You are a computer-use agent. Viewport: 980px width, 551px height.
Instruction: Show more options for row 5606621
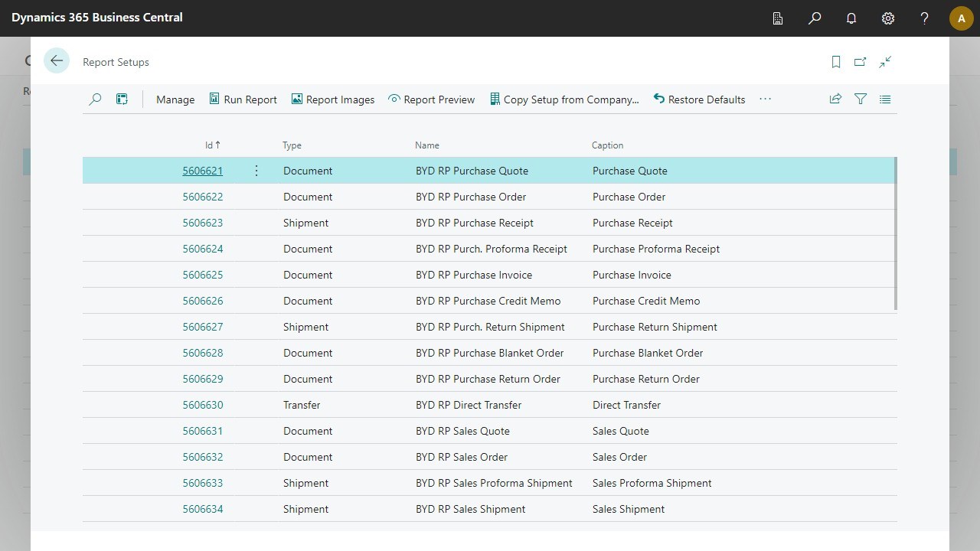click(256, 171)
